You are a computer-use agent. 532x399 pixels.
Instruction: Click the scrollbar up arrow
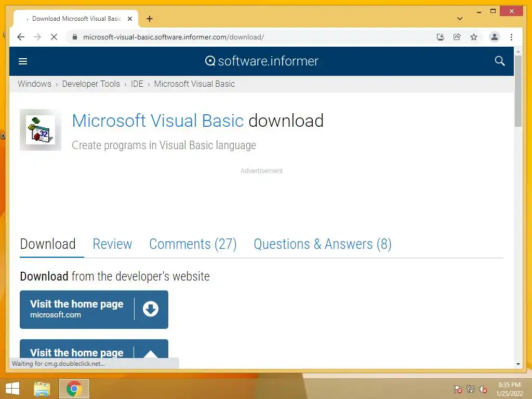click(x=518, y=51)
